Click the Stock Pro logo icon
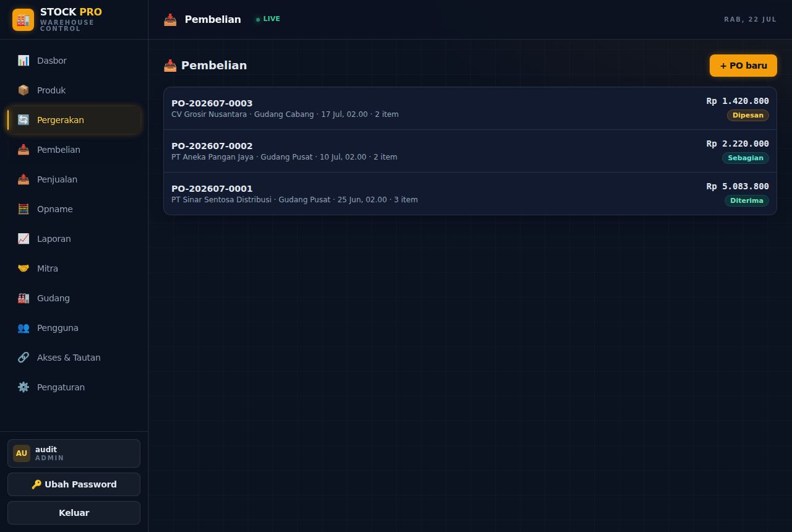The width and height of the screenshot is (792, 532). pyautogui.click(x=24, y=20)
